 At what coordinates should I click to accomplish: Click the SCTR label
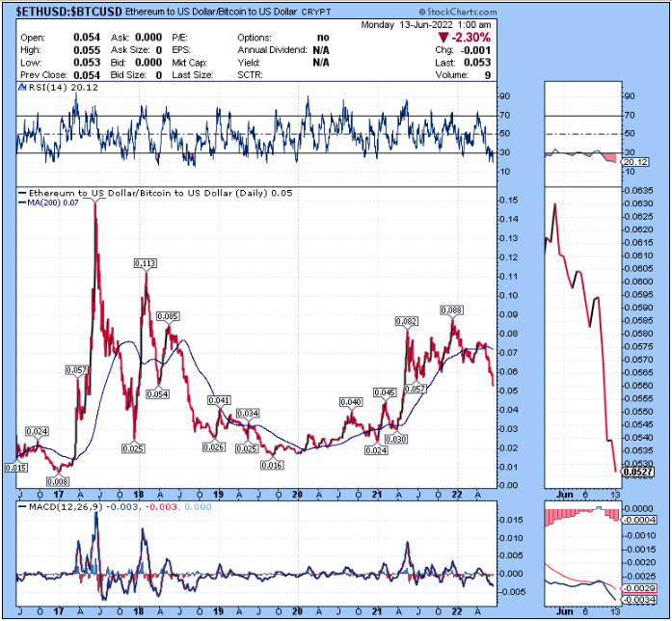tap(250, 75)
